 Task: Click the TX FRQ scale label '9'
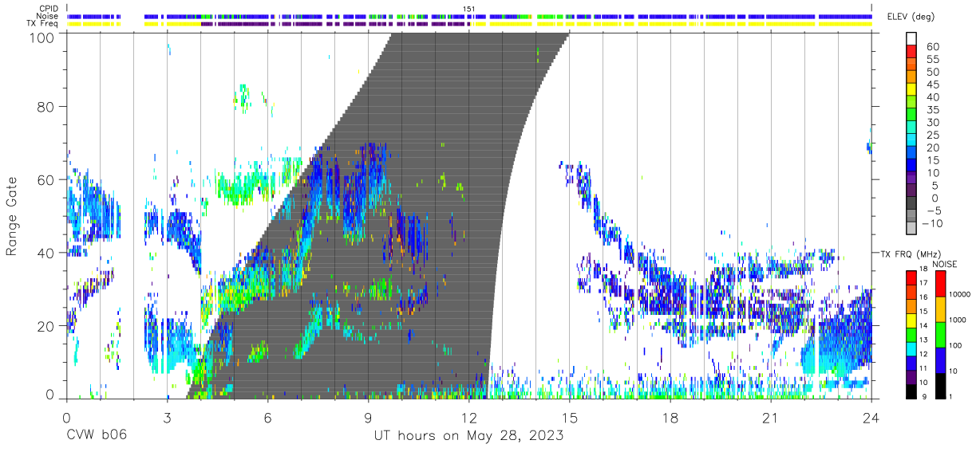(926, 398)
